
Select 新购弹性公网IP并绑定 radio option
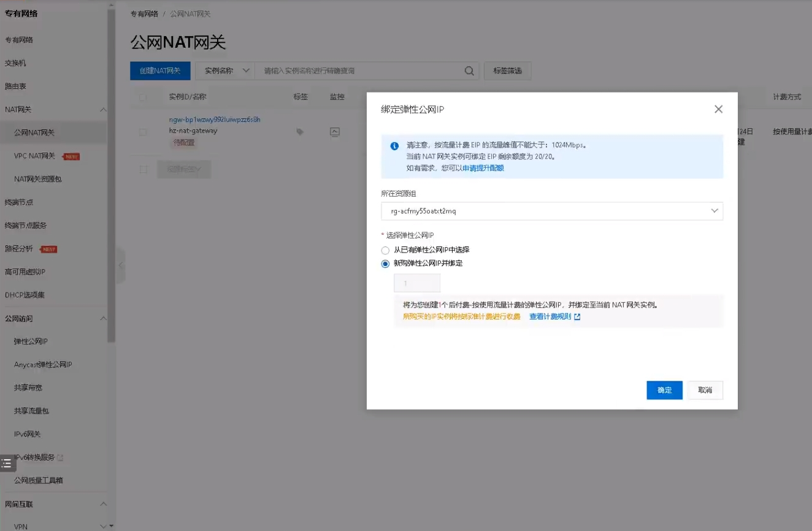coord(385,264)
